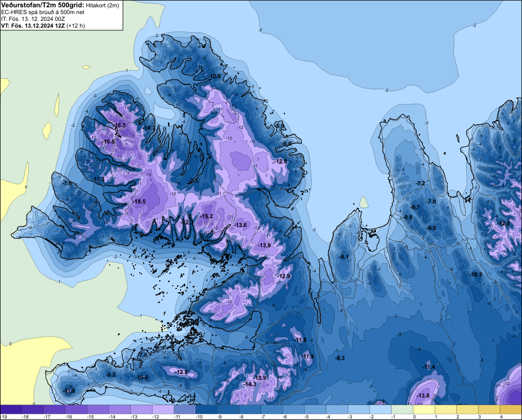This screenshot has height=420, width=522.
Task: Click the legend tick label '2'
Action: pos(458,417)
